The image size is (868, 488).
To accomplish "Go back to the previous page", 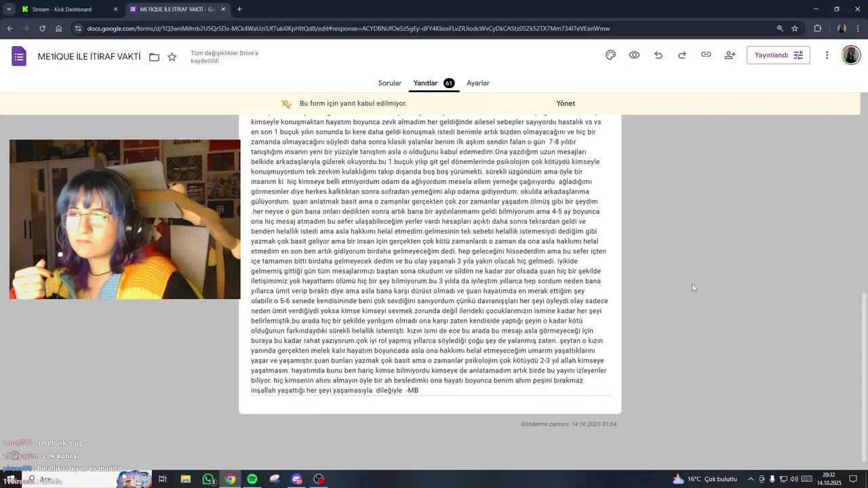I will pyautogui.click(x=9, y=28).
